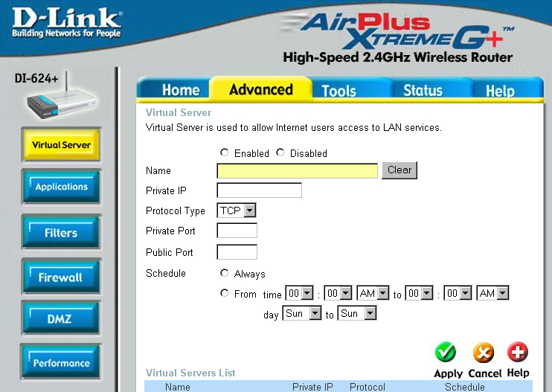Click the Name input field
Screen dimensions: 552x392
(298, 170)
